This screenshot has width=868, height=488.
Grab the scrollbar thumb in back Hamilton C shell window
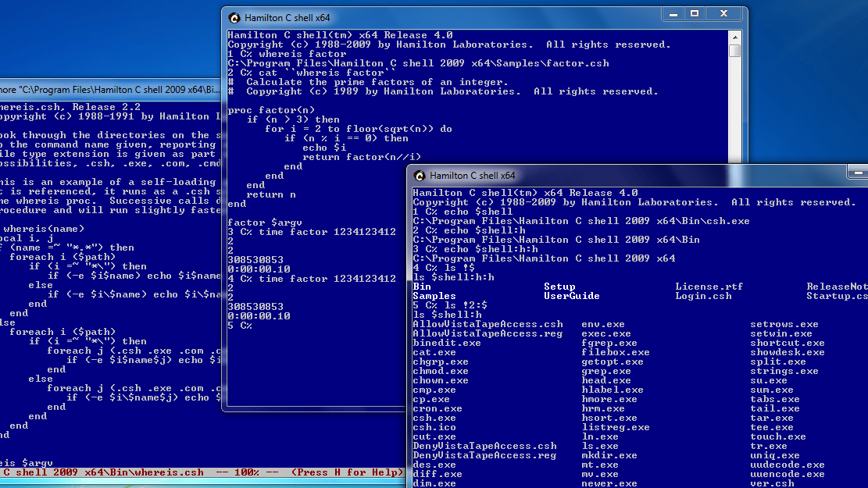point(735,50)
